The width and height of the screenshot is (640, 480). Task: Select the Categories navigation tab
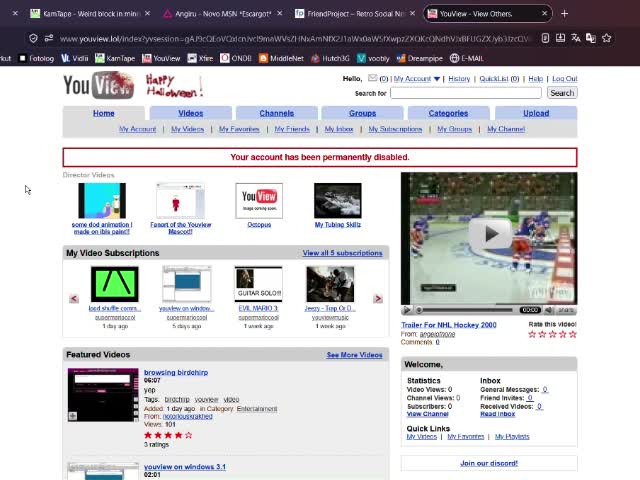[x=448, y=113]
